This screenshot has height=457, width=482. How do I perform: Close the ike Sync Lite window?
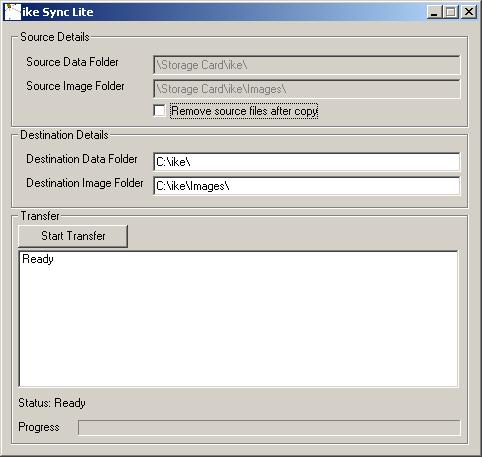click(469, 12)
